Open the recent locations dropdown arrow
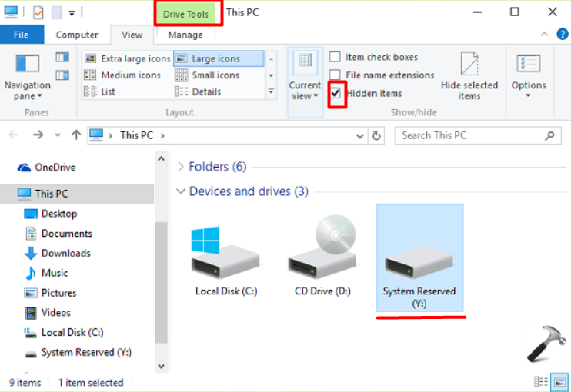This screenshot has height=392, width=571. point(58,135)
